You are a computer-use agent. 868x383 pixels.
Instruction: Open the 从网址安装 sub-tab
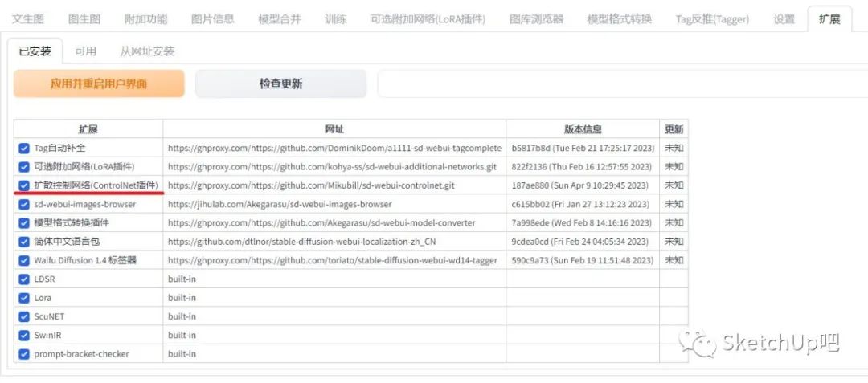point(147,51)
